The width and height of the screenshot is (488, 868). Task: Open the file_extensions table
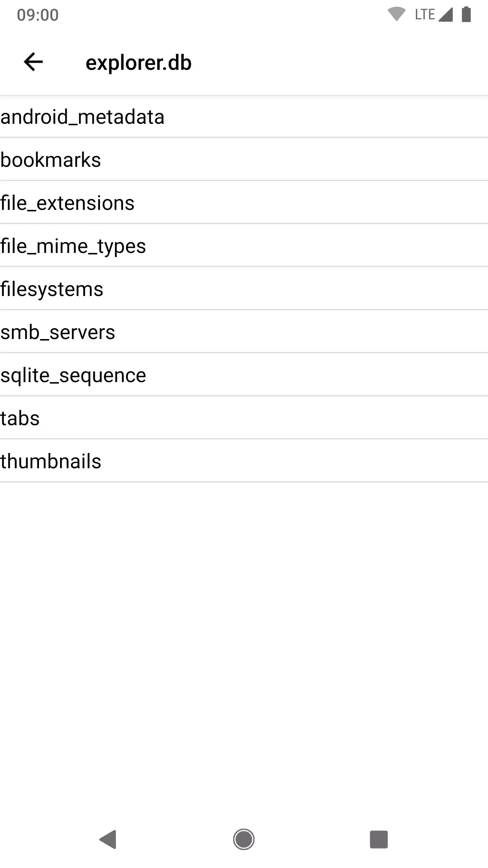(x=67, y=203)
